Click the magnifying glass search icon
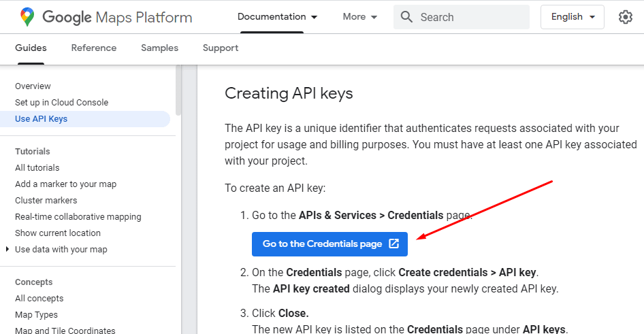 (x=407, y=17)
